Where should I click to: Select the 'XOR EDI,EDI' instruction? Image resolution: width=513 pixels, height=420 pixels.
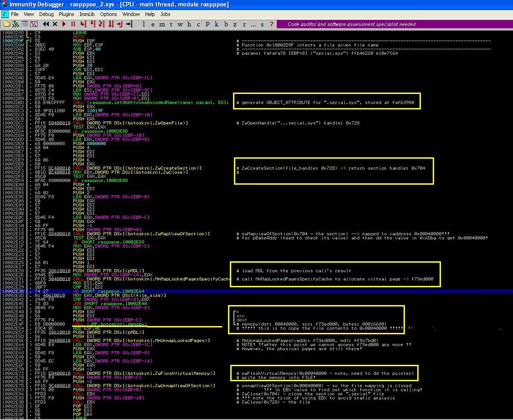coord(88,70)
